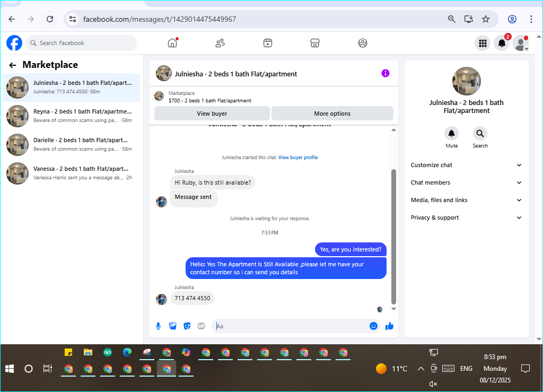Click 'Yes, are you interested?' message
The image size is (543, 392).
[351, 249]
